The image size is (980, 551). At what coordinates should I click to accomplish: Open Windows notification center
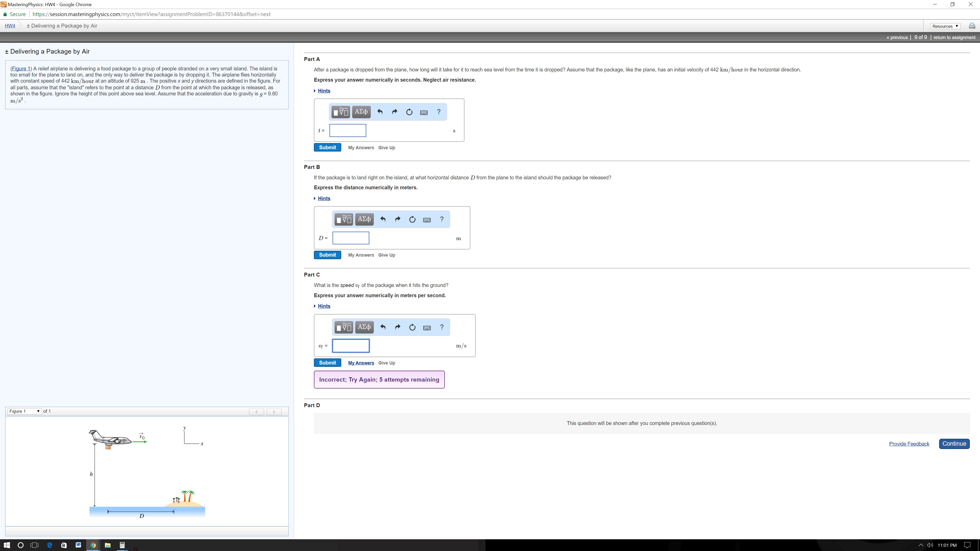tap(967, 545)
